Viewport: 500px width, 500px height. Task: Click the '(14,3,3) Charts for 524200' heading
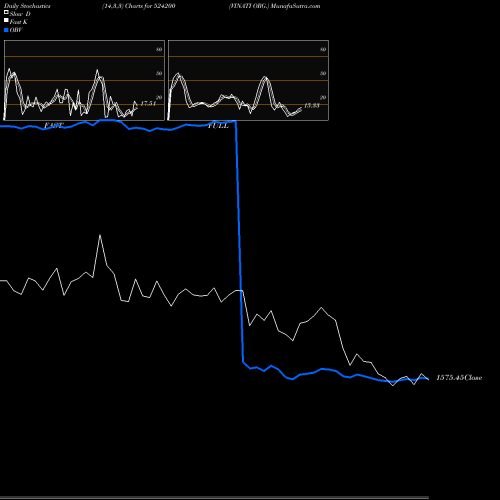(x=139, y=6)
